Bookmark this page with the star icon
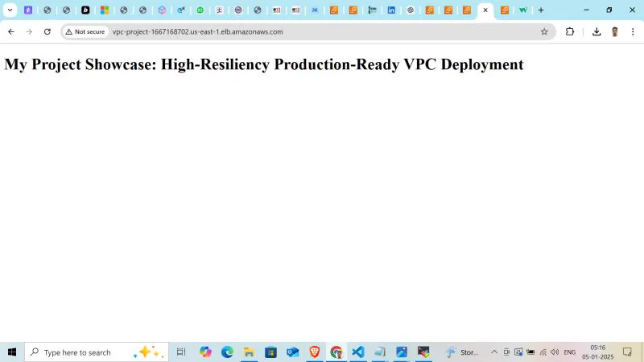Screen dimensions: 644x362 coord(544,31)
